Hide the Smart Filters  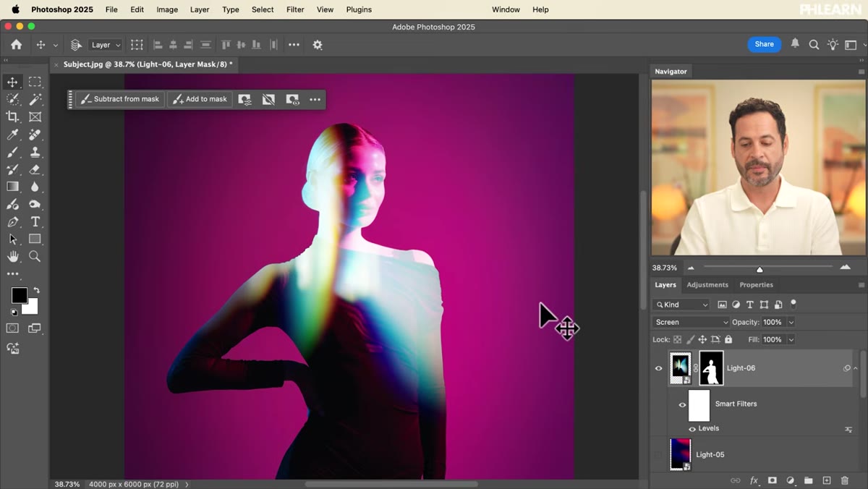pyautogui.click(x=682, y=404)
